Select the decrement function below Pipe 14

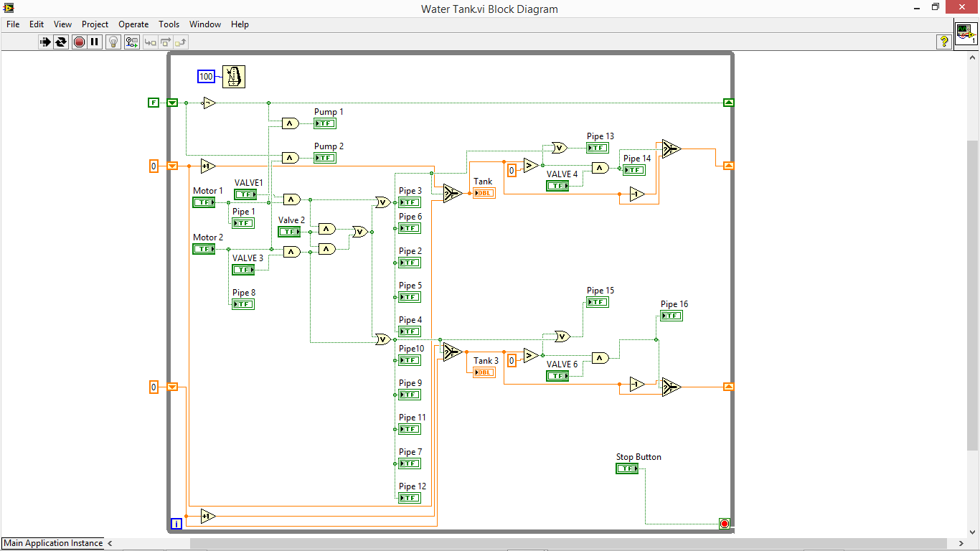[x=637, y=194]
